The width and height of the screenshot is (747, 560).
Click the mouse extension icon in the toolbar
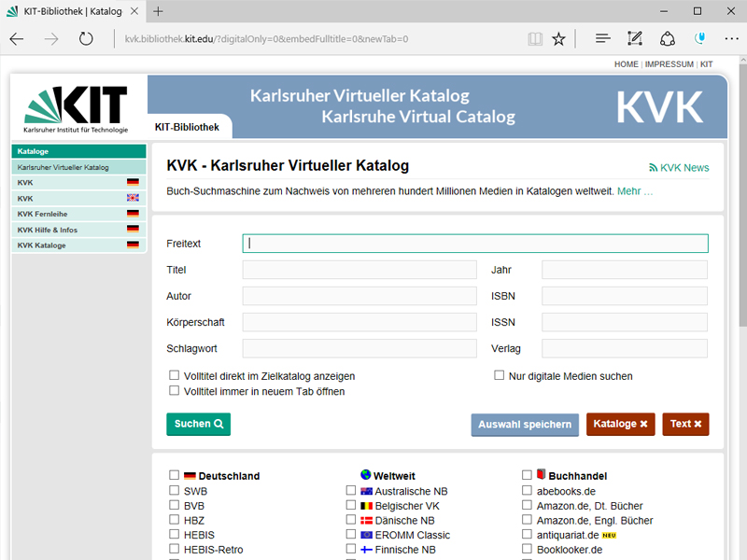pos(699,38)
